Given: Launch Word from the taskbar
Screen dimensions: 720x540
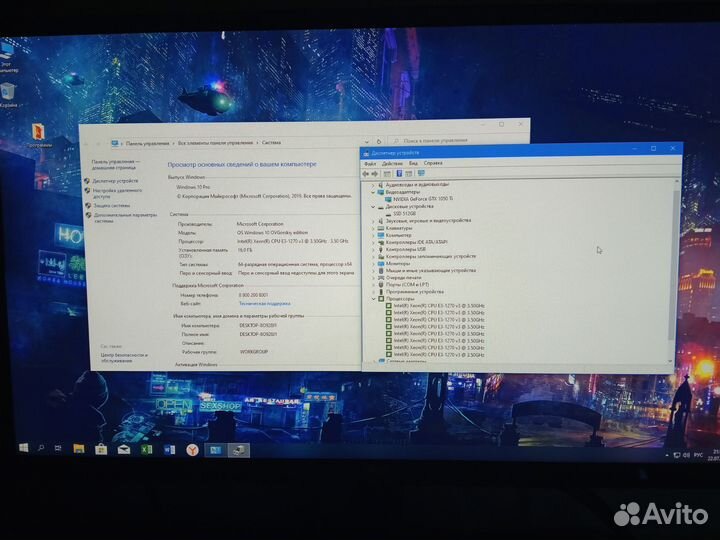Looking at the screenshot, I should (x=169, y=450).
